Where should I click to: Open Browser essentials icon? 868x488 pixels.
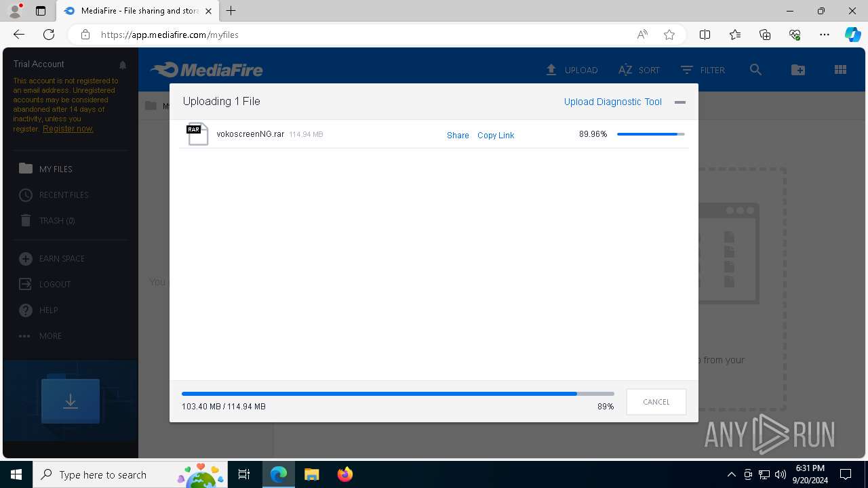click(795, 35)
